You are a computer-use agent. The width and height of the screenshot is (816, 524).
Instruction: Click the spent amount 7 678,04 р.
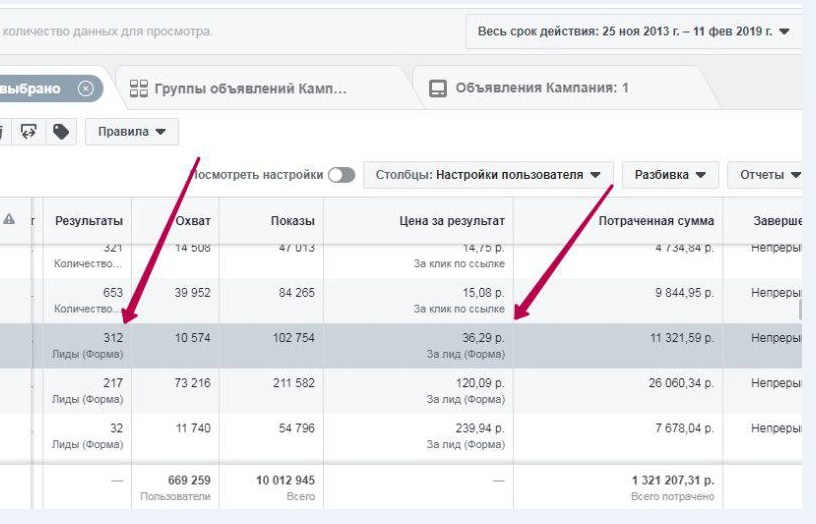[684, 428]
